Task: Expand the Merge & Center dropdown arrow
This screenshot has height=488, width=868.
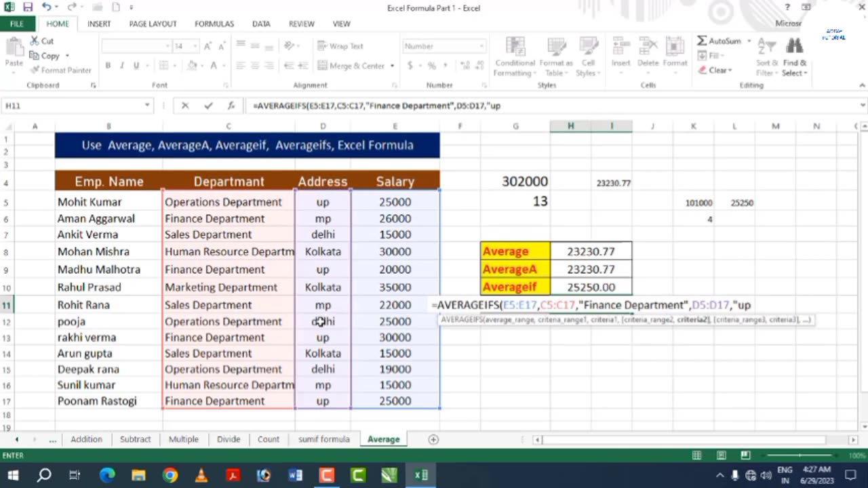Action: pyautogui.click(x=392, y=66)
